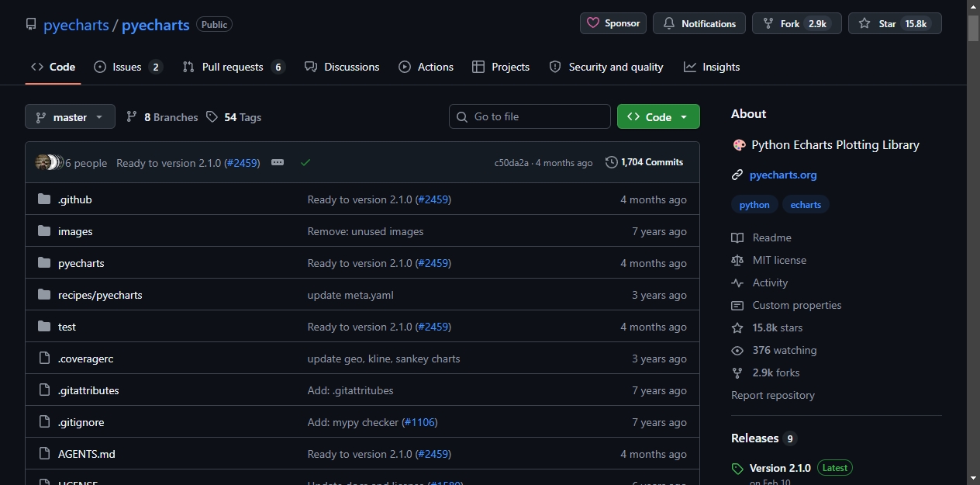Screen dimensions: 980x485
Task: Click the Sponsor heart button
Action: (613, 23)
